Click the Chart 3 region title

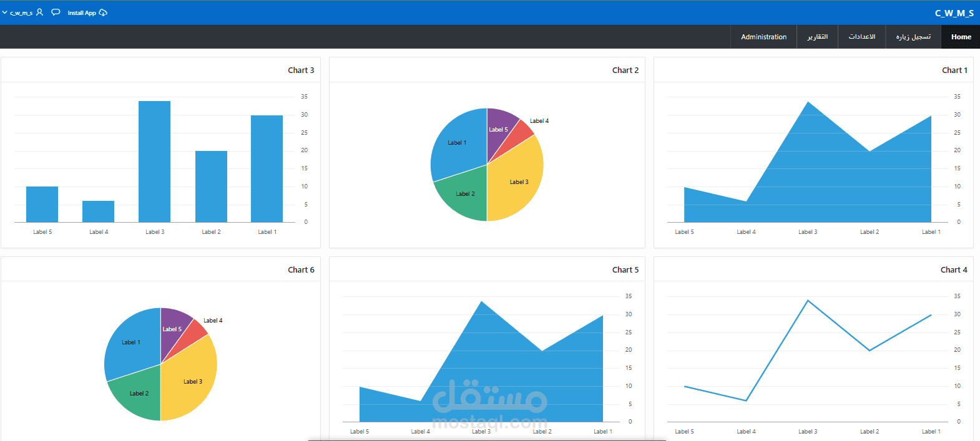point(301,70)
